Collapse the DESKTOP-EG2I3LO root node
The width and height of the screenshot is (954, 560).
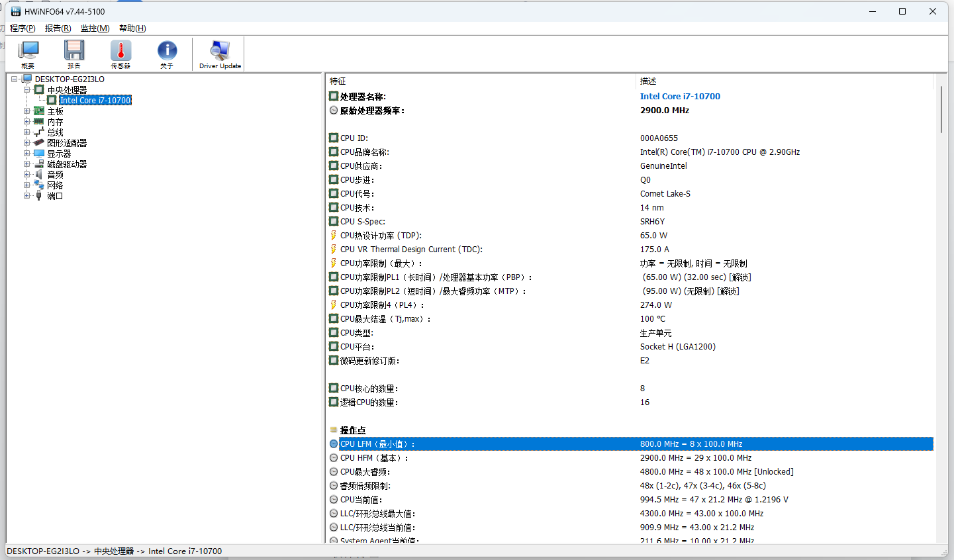(14, 79)
